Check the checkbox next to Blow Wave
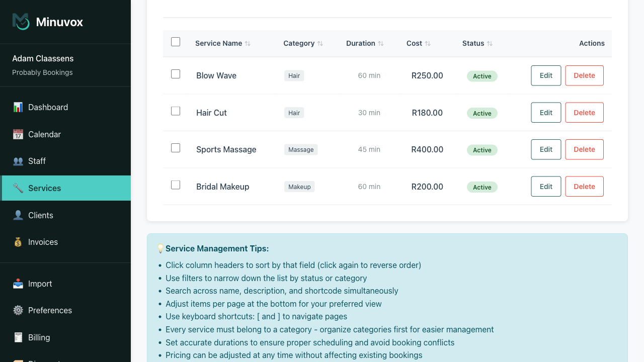The width and height of the screenshot is (644, 362). point(176,73)
